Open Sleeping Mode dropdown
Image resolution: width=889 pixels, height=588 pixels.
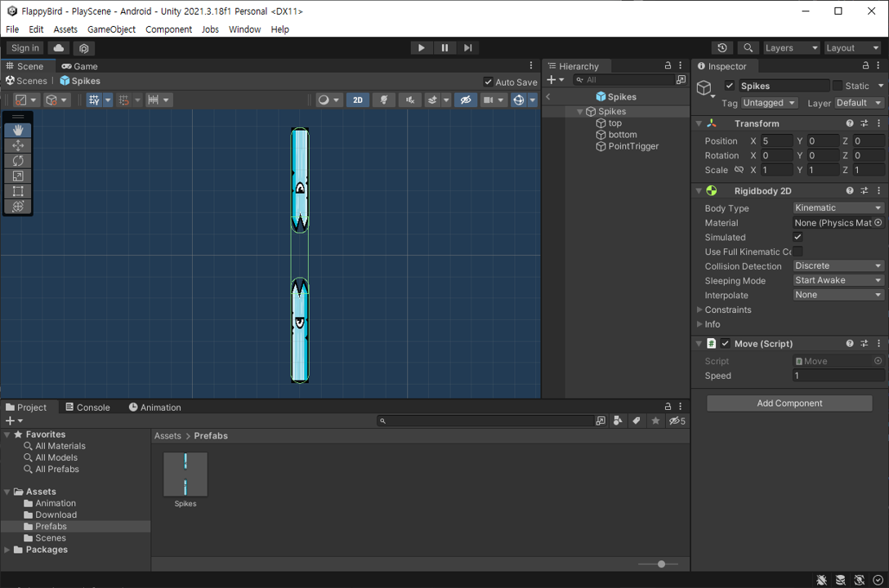click(x=838, y=280)
